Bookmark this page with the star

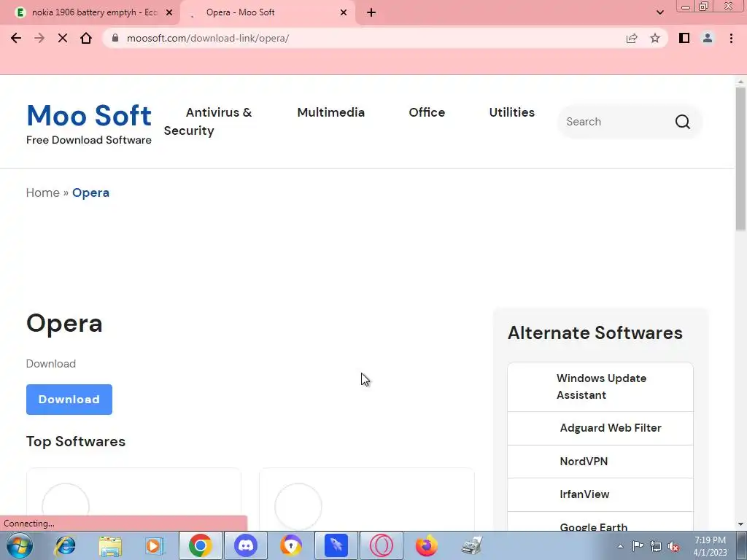(x=655, y=38)
